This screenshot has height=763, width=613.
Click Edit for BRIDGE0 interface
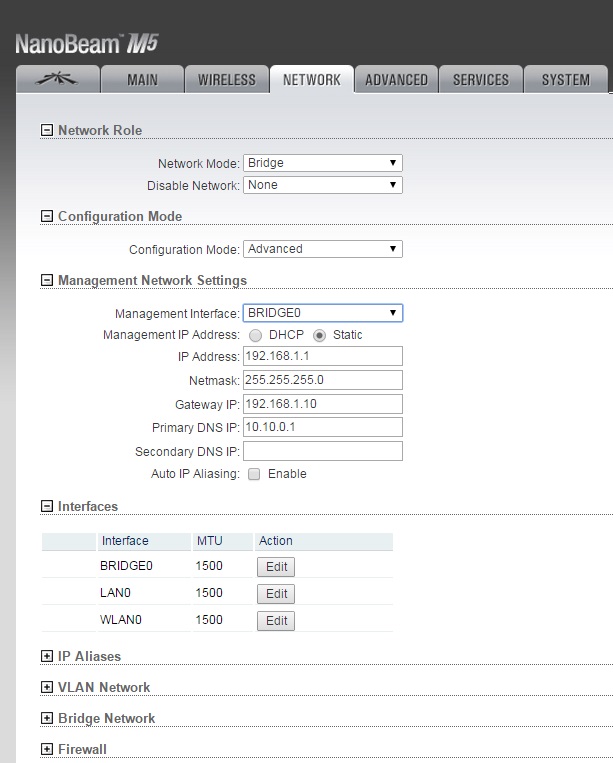[276, 567]
